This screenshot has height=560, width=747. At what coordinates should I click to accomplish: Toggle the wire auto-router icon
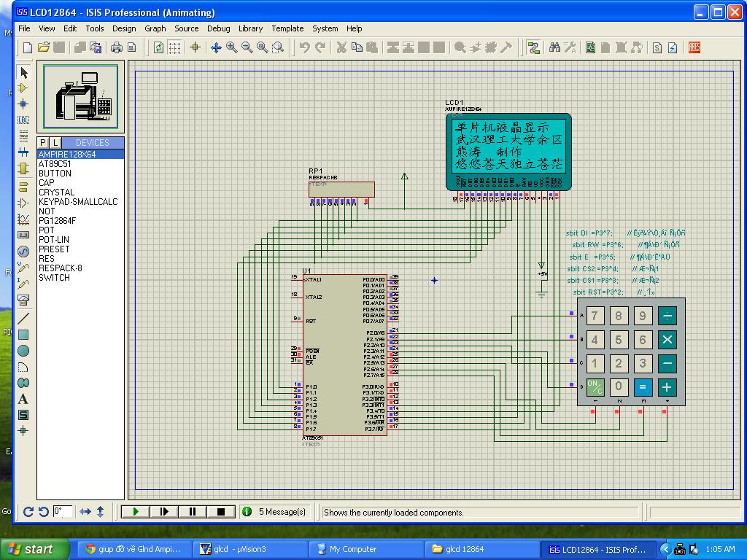[534, 47]
